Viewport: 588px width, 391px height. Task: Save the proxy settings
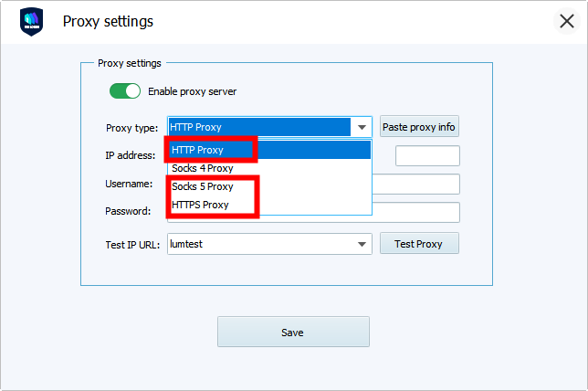click(293, 333)
